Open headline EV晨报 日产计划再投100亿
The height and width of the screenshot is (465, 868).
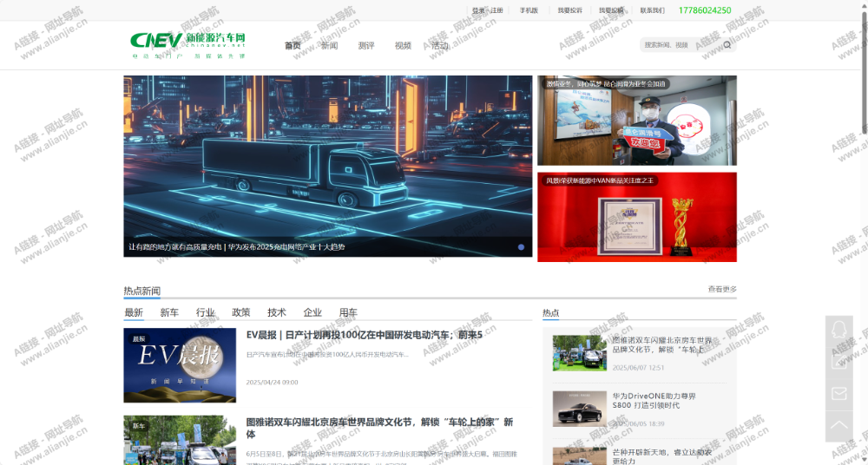point(365,335)
